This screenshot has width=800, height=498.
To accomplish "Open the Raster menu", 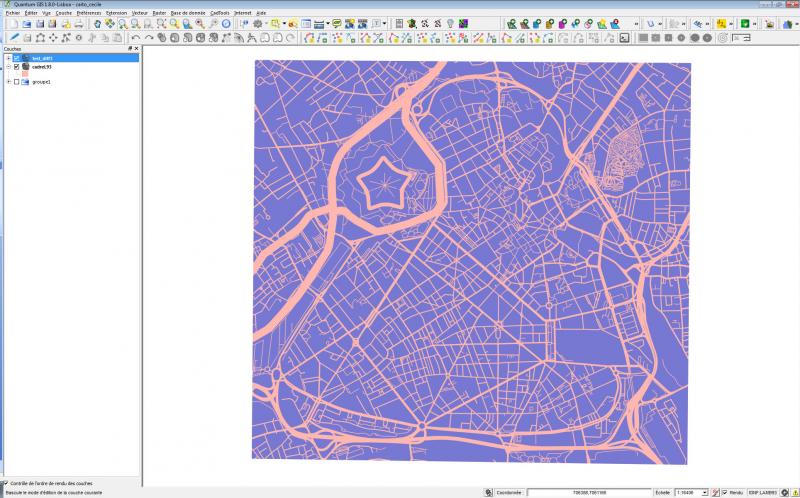I will click(x=160, y=12).
